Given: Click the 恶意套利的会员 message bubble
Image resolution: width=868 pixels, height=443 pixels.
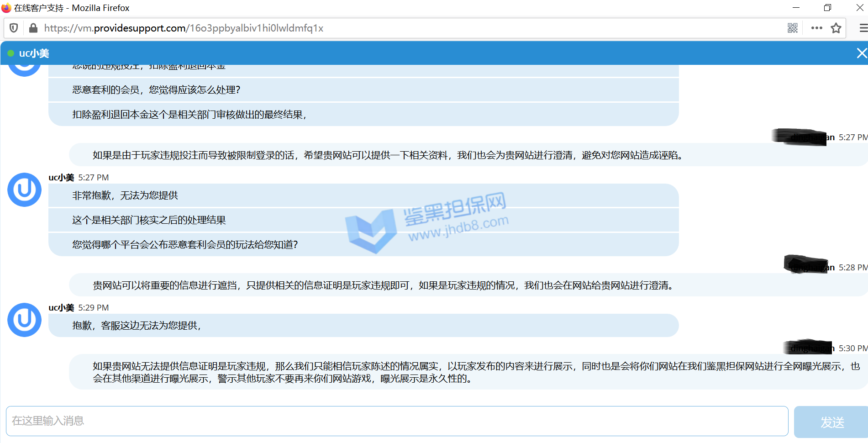Looking at the screenshot, I should click(156, 90).
